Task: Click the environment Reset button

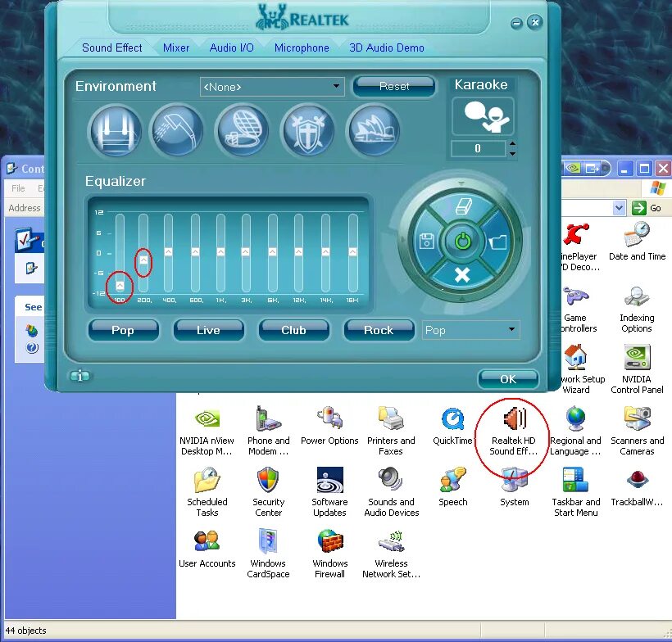Action: point(394,87)
